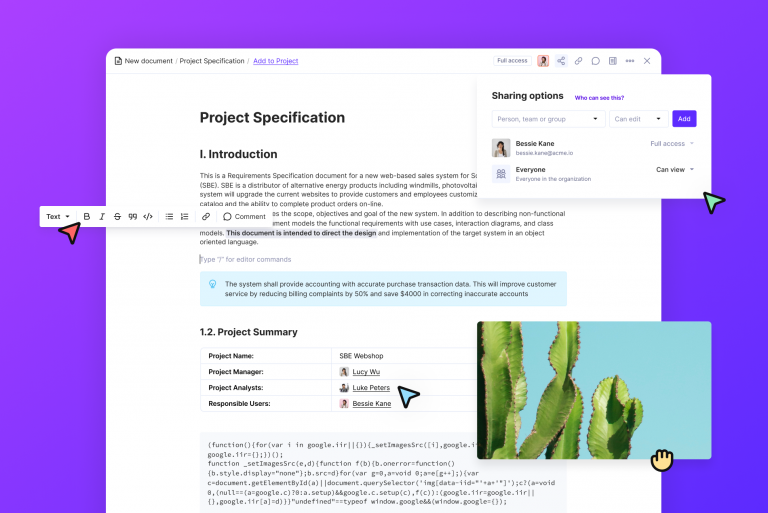Apply strikethrough formatting
The height and width of the screenshot is (513, 768).
coord(117,216)
